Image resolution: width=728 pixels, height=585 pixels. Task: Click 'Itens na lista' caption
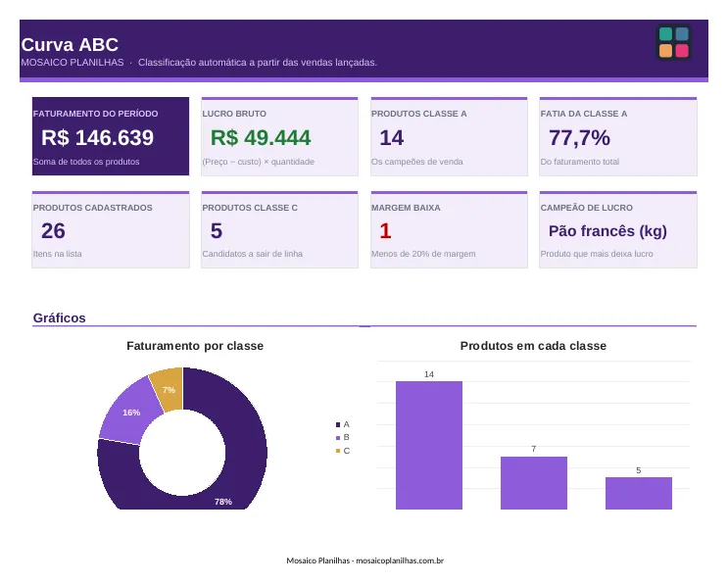pyautogui.click(x=58, y=254)
